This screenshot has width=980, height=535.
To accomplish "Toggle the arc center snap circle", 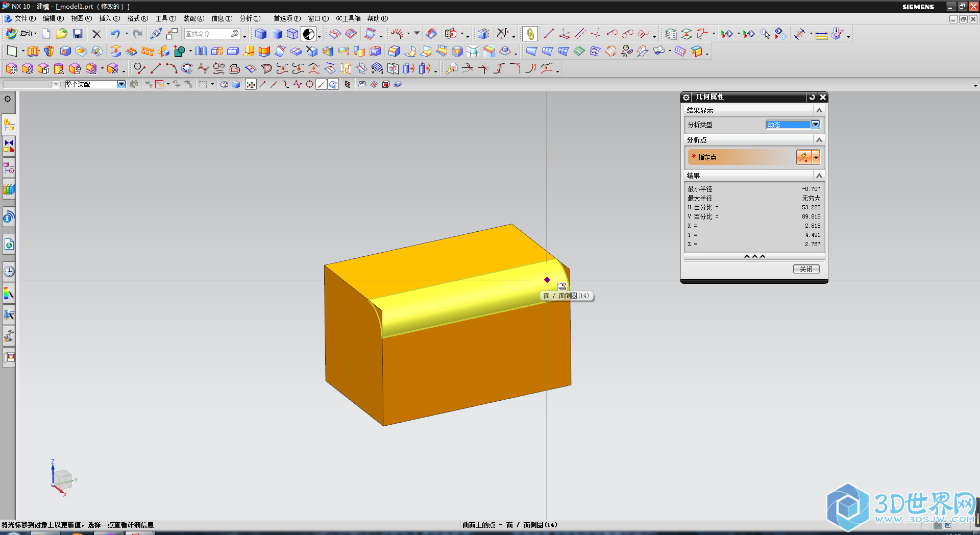I will [x=309, y=85].
